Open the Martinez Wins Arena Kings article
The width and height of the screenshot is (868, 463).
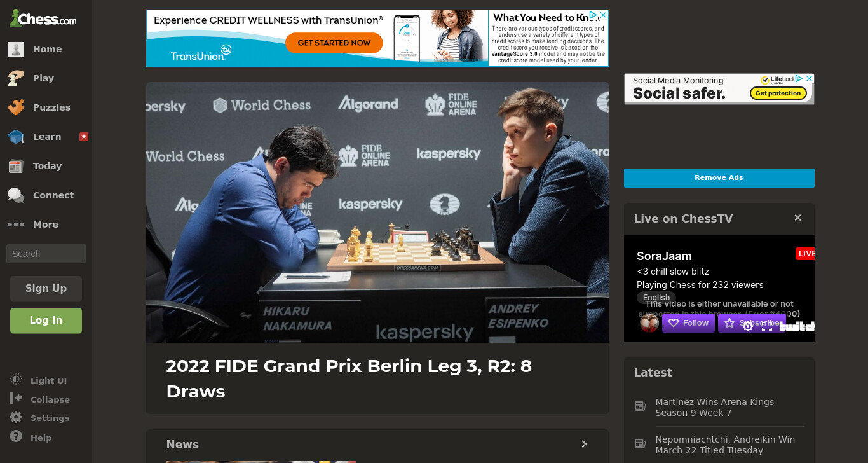(x=715, y=408)
